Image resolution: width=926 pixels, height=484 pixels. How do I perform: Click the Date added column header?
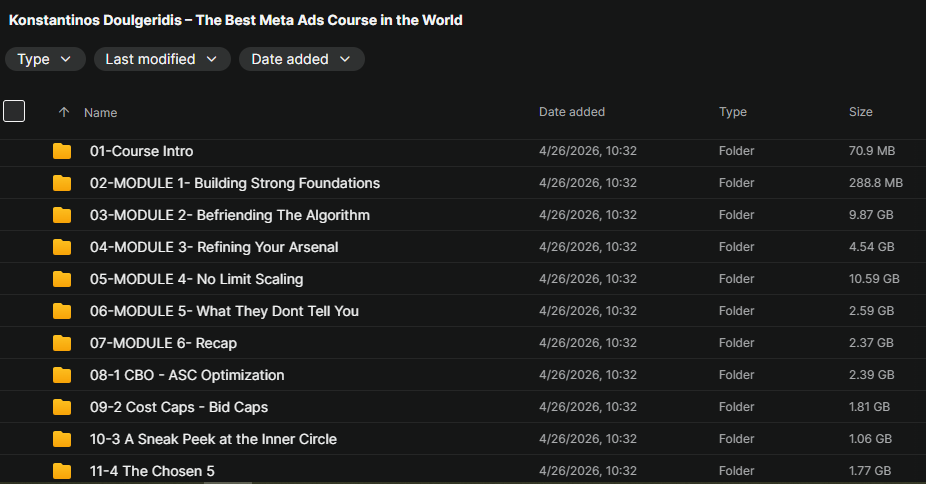point(571,112)
